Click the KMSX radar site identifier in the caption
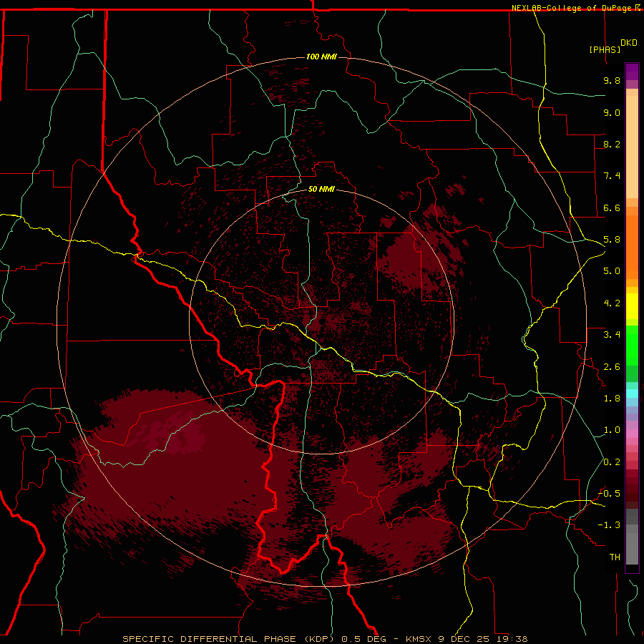644x644 pixels. (x=418, y=639)
